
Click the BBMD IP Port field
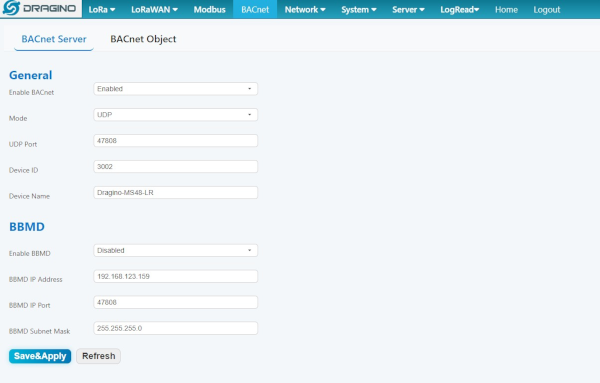175,302
